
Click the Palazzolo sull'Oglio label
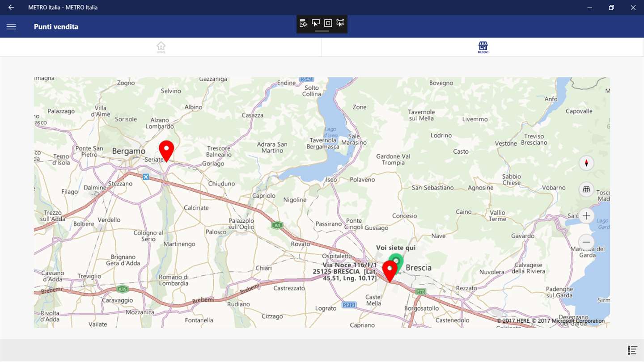tap(241, 224)
